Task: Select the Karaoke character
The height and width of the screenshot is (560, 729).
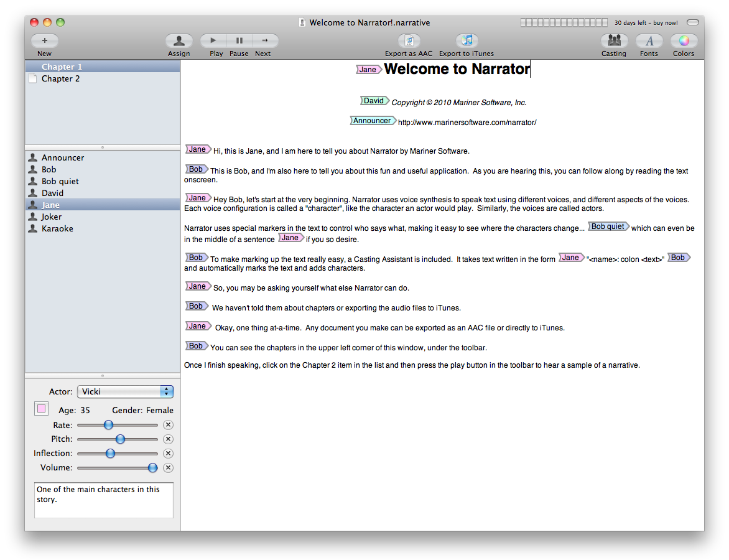Action: [x=102, y=228]
